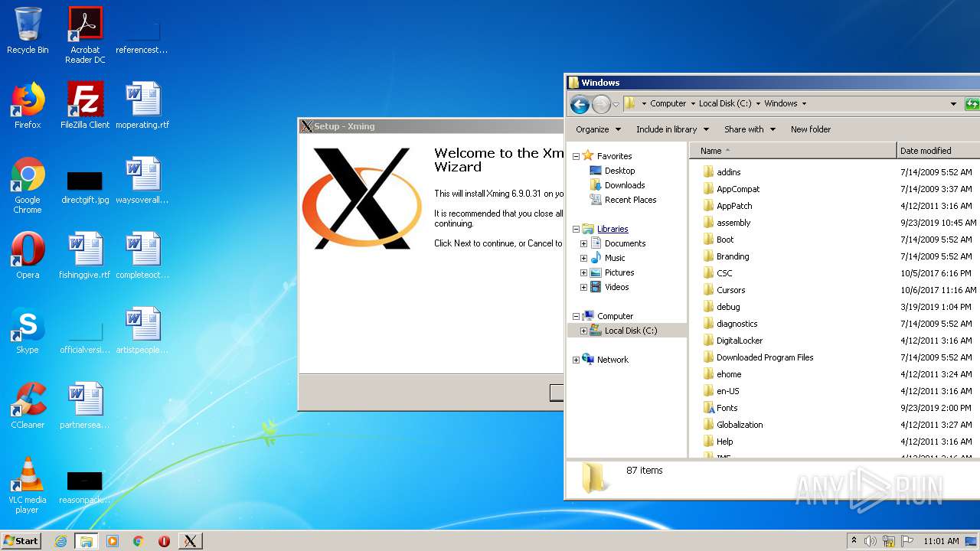Click New folder button

(811, 129)
